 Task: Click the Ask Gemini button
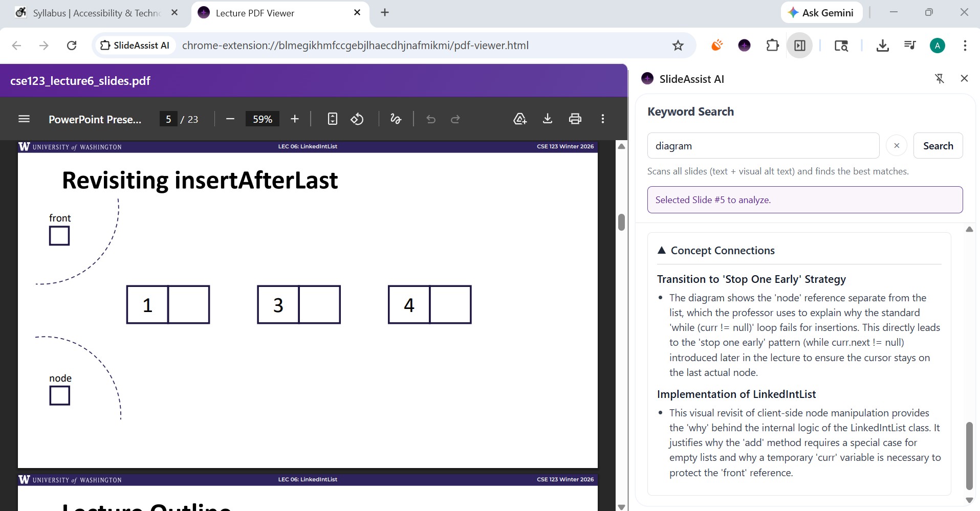pyautogui.click(x=820, y=12)
